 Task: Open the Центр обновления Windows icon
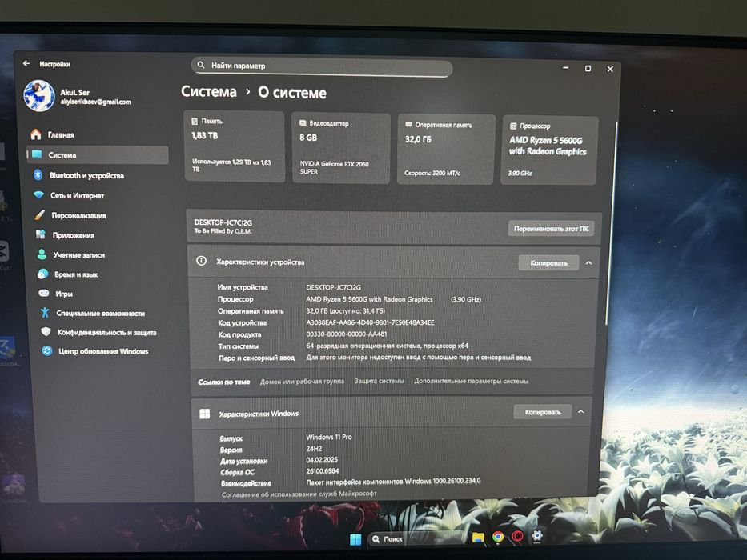coord(46,351)
